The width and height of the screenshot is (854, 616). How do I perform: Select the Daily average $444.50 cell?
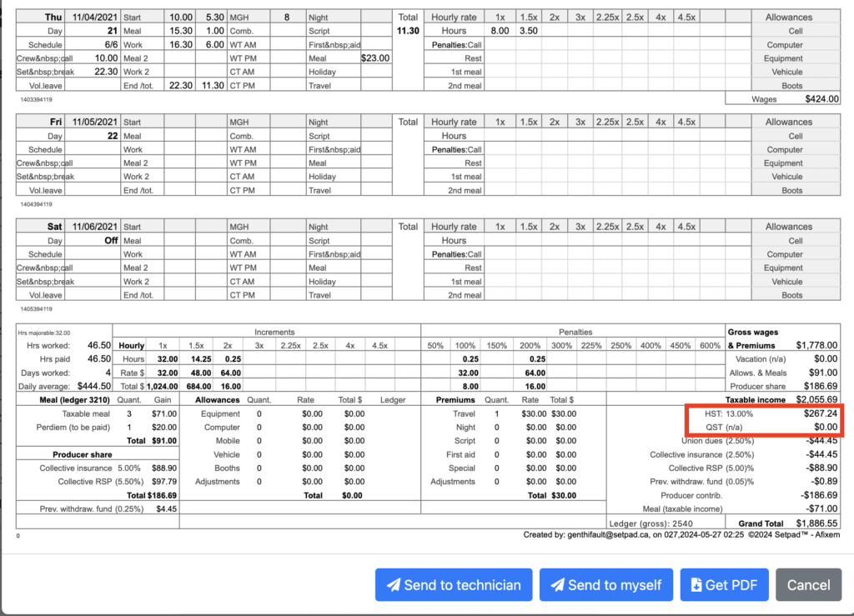click(93, 386)
